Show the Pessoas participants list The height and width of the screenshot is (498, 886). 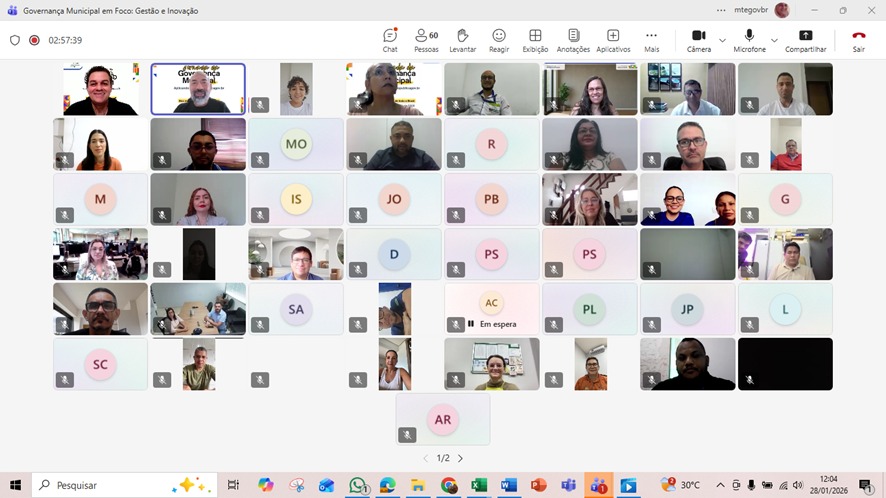click(426, 40)
